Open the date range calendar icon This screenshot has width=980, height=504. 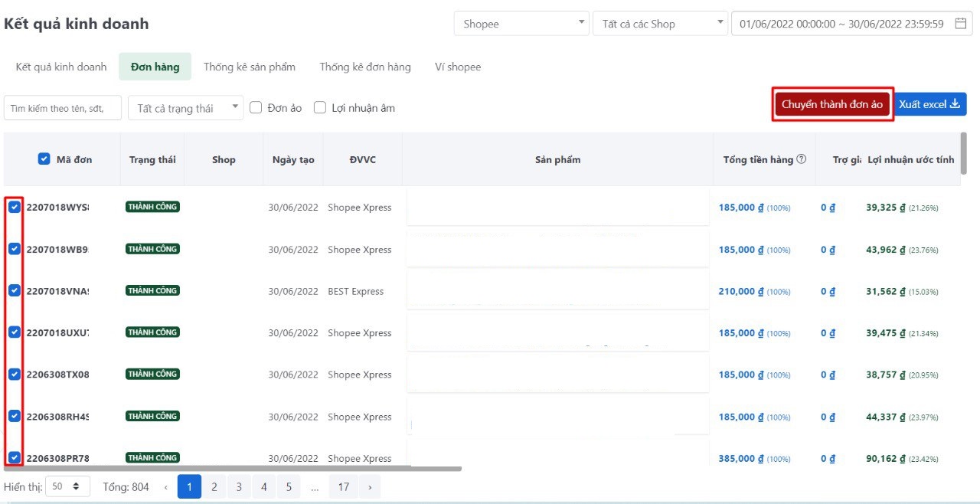click(x=961, y=24)
